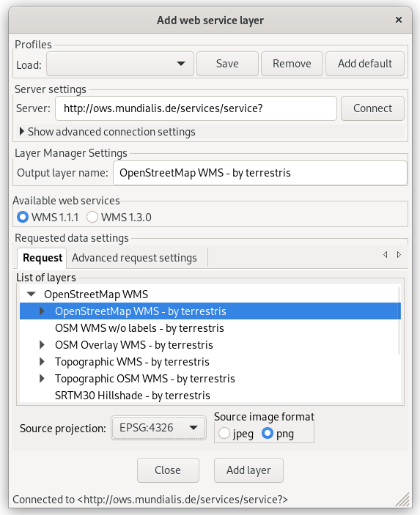
Task: Expand Topographic OSM WMS - by terrestris
Action: click(42, 378)
